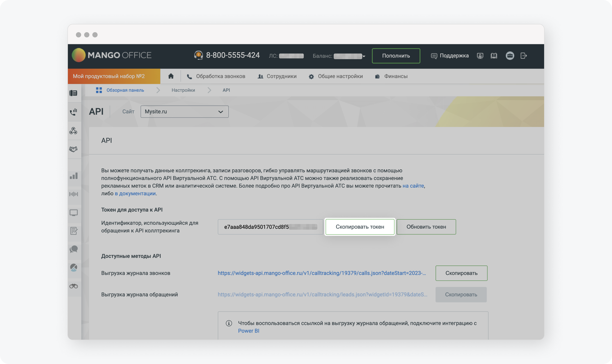Click the info icon in the Power BI notice
Image resolution: width=612 pixels, height=364 pixels.
coord(229,323)
